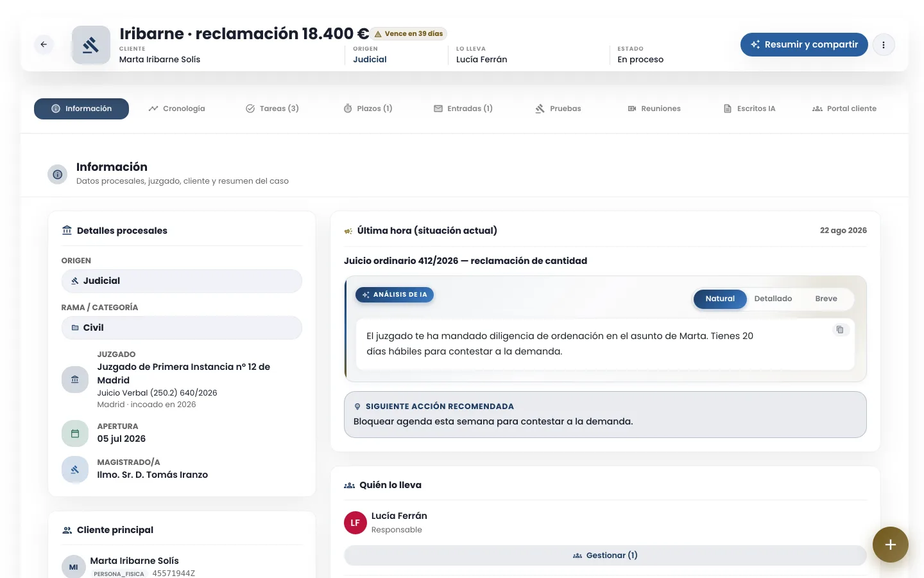Click the En proceso estado value
The height and width of the screenshot is (578, 924).
[640, 59]
